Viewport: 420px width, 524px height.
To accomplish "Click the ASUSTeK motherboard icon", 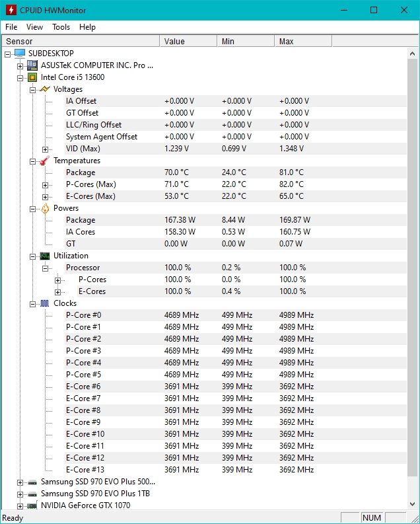I will pos(32,65).
